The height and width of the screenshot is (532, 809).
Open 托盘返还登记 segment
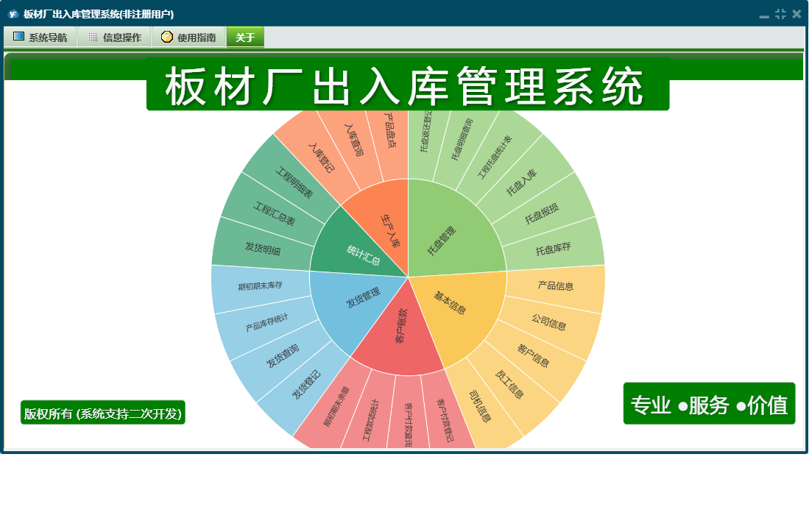pyautogui.click(x=425, y=132)
